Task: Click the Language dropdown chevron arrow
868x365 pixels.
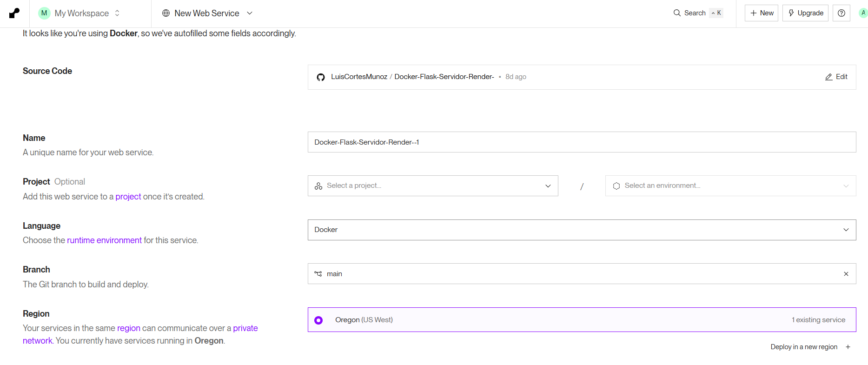Action: pos(846,230)
